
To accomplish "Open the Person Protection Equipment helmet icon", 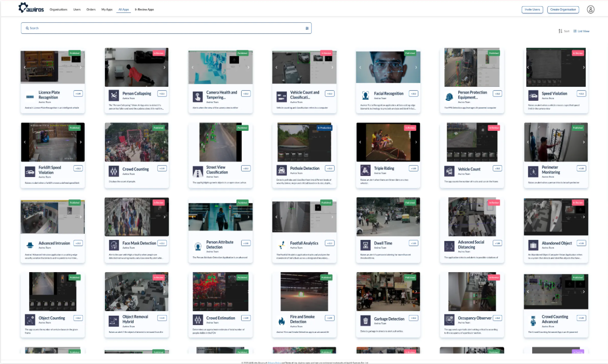I will tap(449, 97).
